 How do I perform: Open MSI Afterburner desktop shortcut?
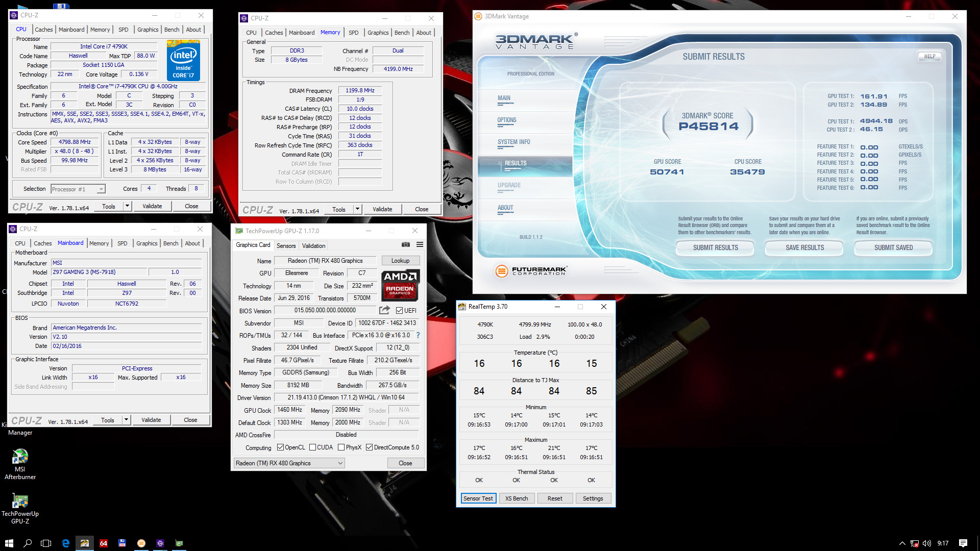[20, 463]
